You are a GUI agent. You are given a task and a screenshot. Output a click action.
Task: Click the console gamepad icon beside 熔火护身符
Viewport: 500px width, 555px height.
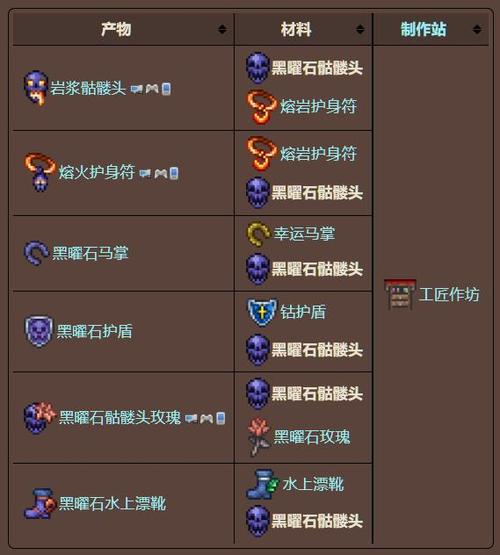tap(161, 173)
